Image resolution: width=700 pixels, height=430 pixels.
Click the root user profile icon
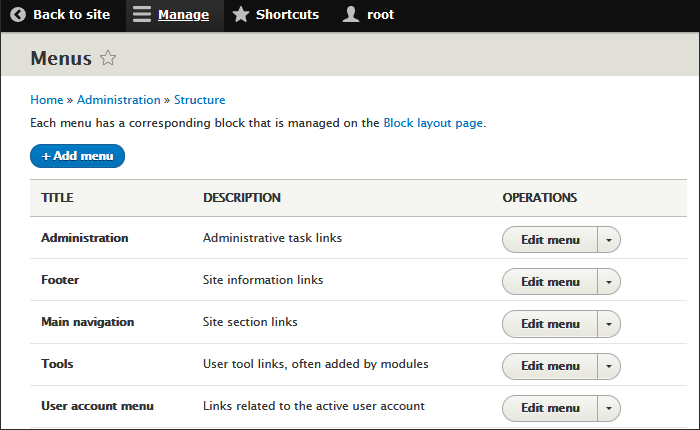(x=350, y=15)
